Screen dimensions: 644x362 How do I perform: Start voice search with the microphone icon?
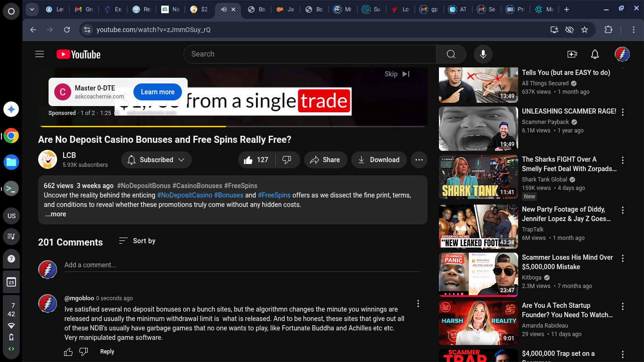pyautogui.click(x=483, y=54)
